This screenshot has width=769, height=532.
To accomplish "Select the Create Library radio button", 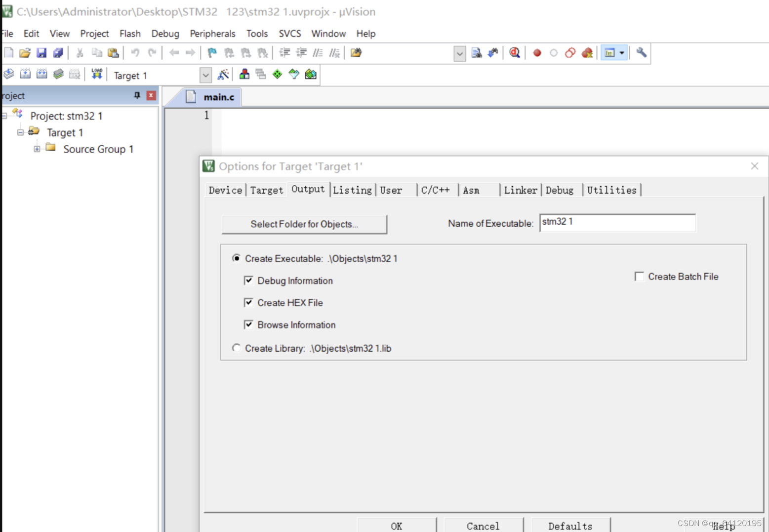I will click(237, 348).
